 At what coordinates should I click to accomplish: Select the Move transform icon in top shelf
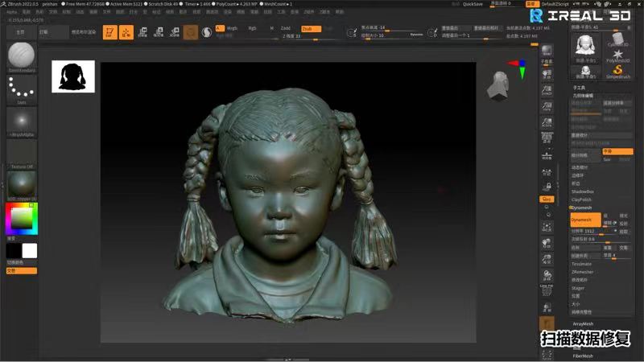142,32
